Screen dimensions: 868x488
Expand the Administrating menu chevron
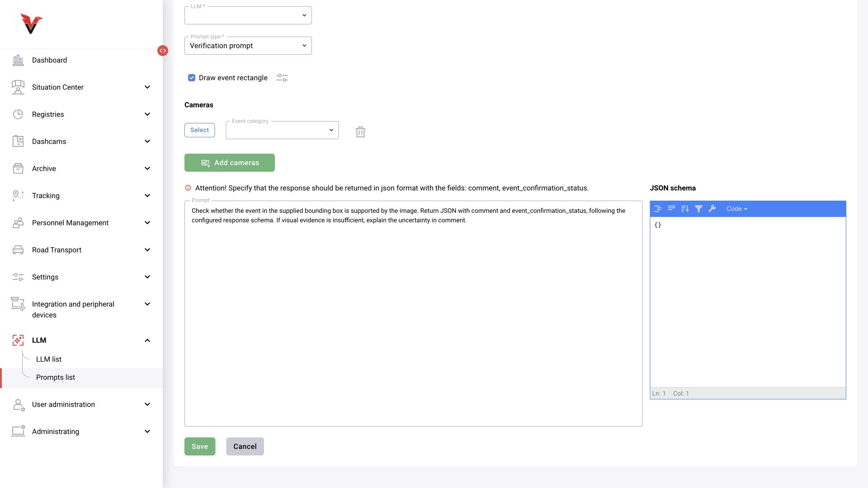147,432
